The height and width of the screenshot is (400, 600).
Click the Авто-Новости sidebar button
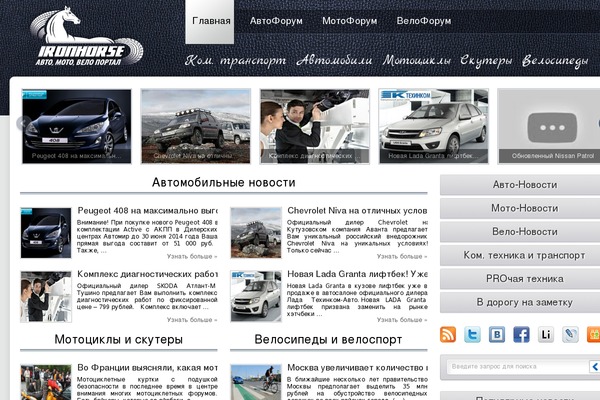pyautogui.click(x=520, y=185)
